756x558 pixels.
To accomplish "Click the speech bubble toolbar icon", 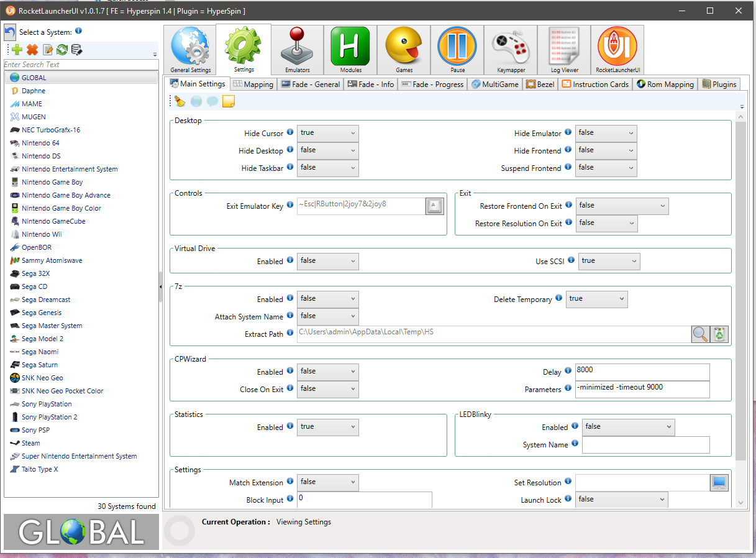I will 212,101.
